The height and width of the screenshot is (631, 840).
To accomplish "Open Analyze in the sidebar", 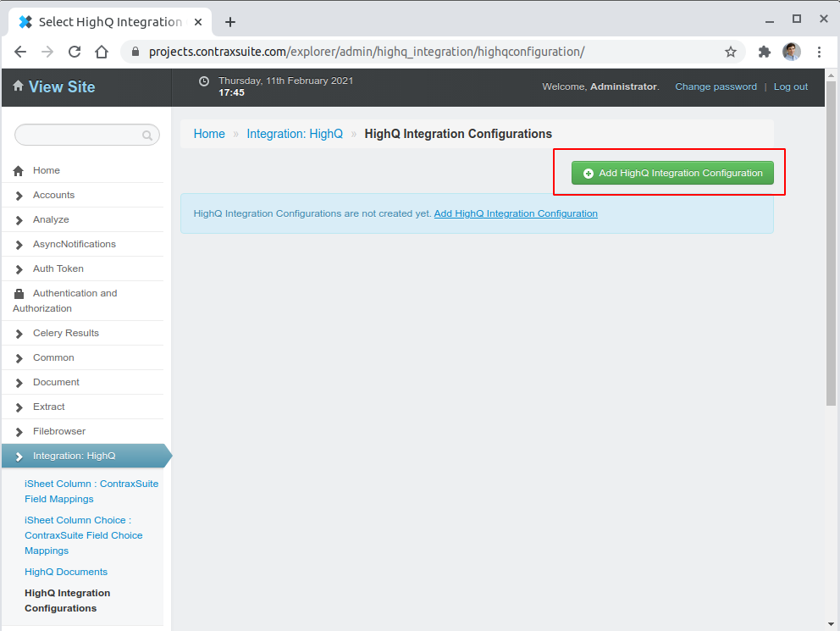I will (51, 219).
